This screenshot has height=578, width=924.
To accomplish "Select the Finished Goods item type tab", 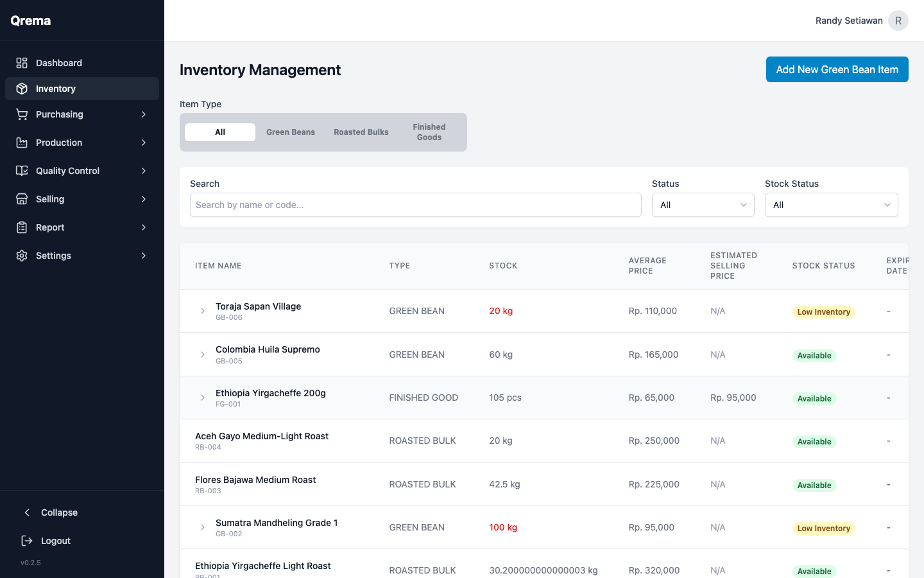I will pyautogui.click(x=429, y=132).
